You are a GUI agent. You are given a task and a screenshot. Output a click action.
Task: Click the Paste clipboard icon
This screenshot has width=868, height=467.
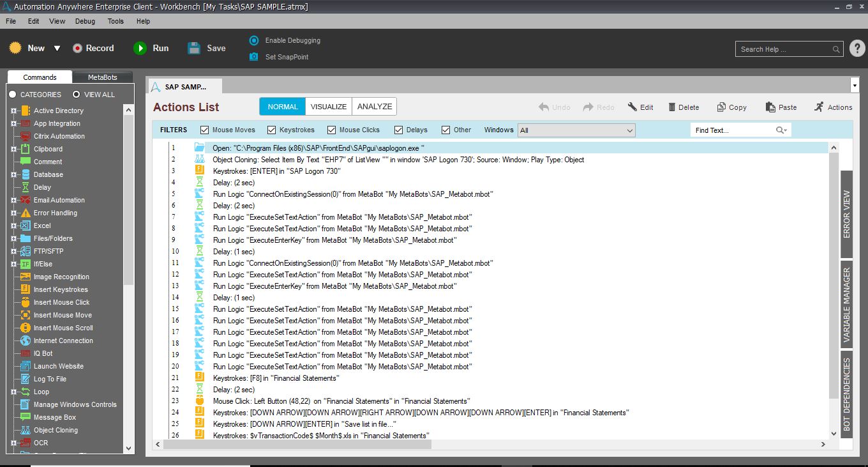coord(770,107)
